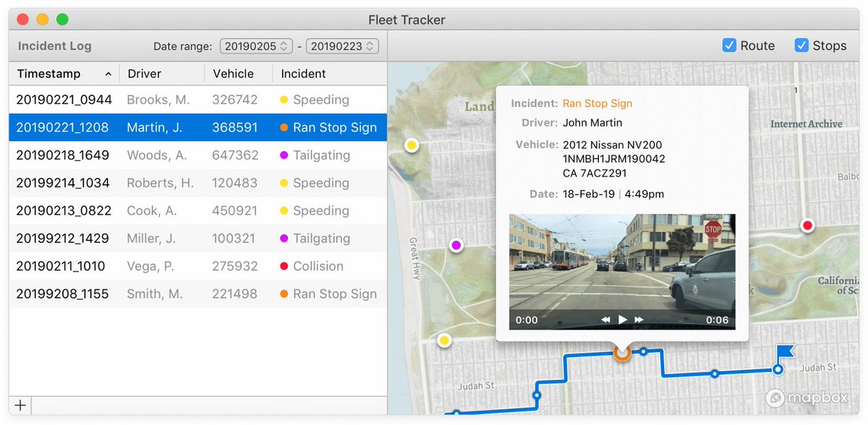Select row 20199212_1429
This screenshot has height=425, width=868.
(x=198, y=238)
